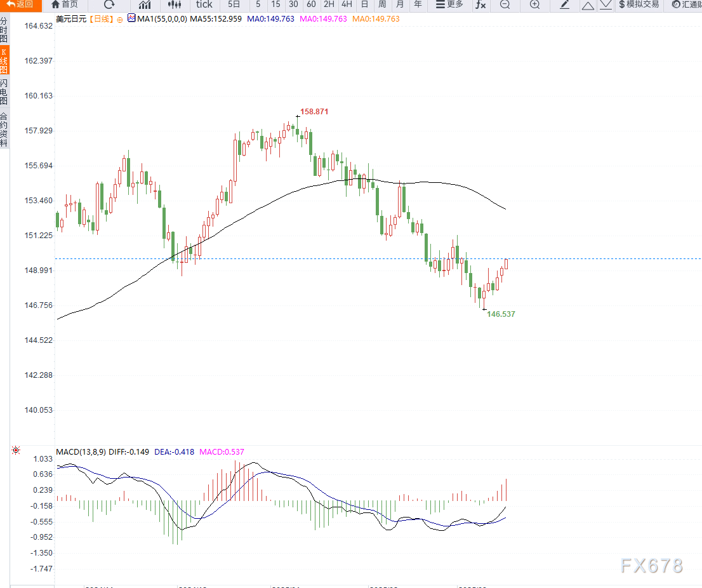Select the tick timeframe
The width and height of the screenshot is (702, 588).
coord(204,4)
